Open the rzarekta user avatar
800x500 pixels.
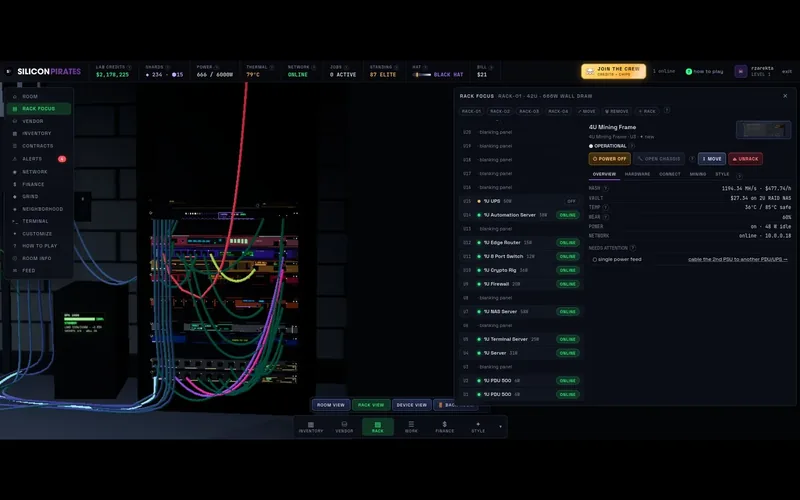(741, 71)
